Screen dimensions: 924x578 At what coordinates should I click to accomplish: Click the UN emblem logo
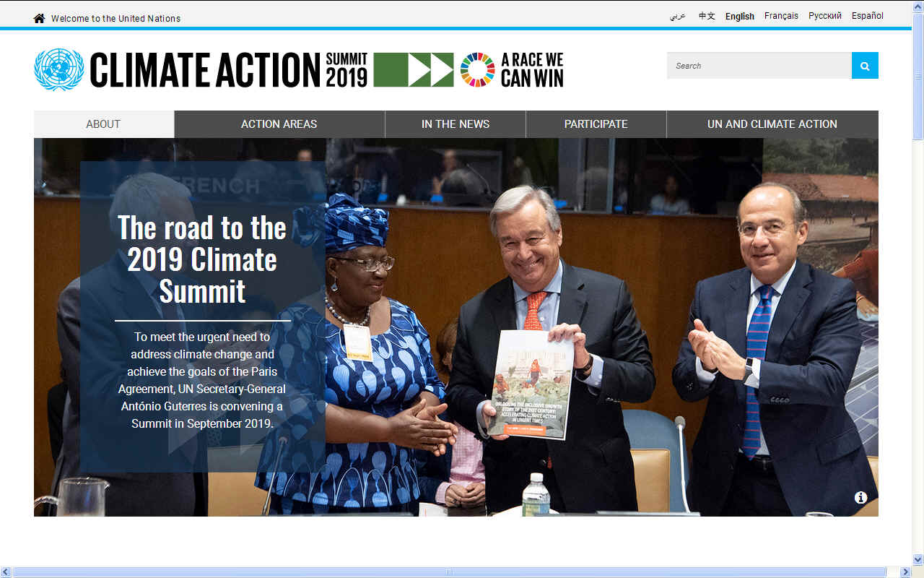[x=59, y=69]
